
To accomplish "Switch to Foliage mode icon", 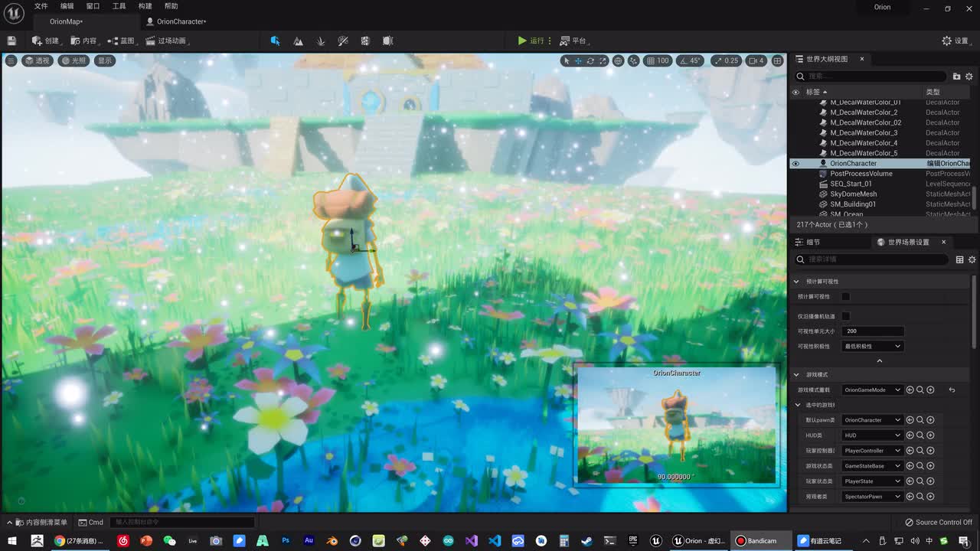I will tap(321, 41).
